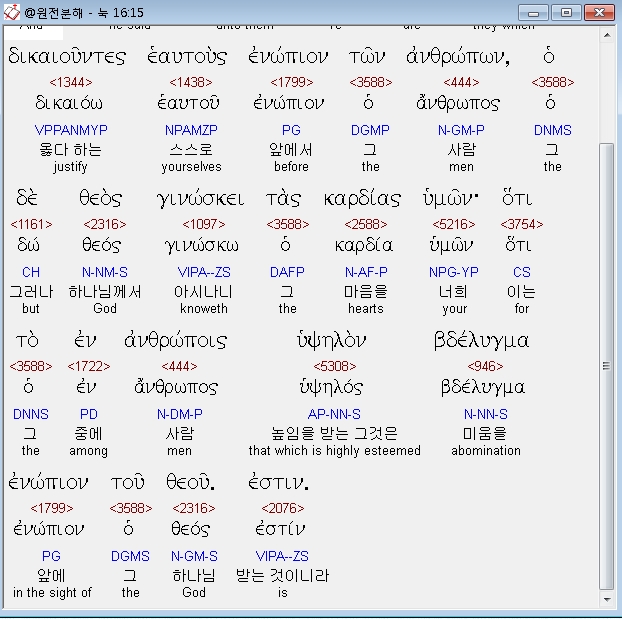Select the Greek word καρδίας
The width and height of the screenshot is (622, 619).
click(x=363, y=198)
